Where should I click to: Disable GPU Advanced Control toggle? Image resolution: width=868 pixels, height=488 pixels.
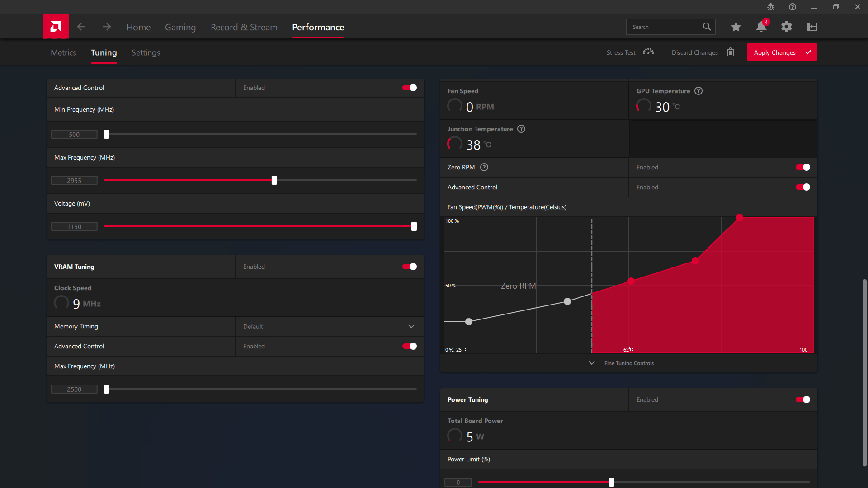tap(410, 88)
